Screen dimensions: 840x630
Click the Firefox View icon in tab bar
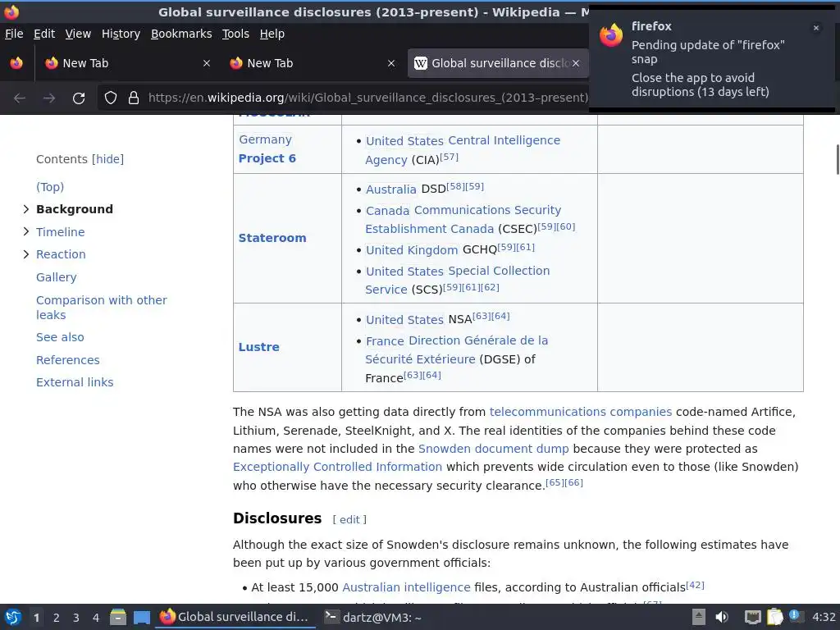click(16, 63)
